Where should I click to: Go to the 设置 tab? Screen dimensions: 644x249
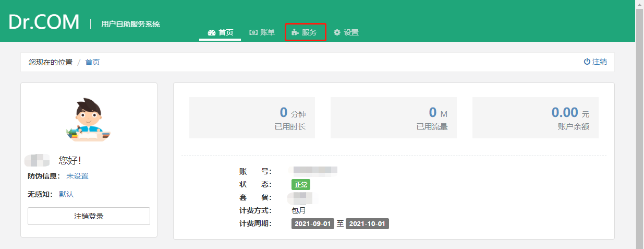351,32
